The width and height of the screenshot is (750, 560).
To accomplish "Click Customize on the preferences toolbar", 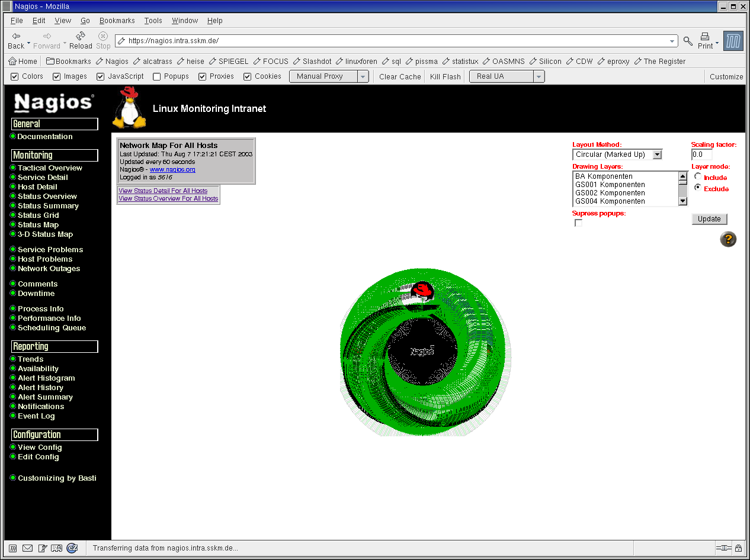I will tap(726, 76).
